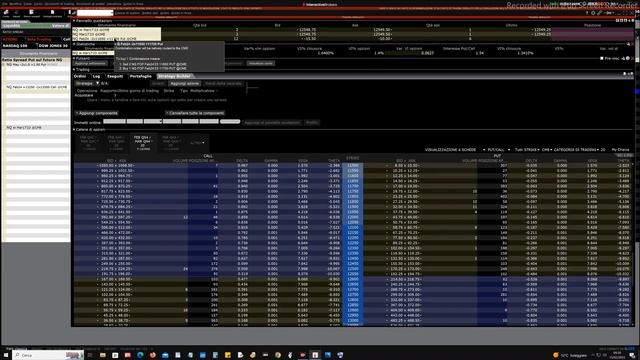Click the STRIKE column header

[353, 158]
